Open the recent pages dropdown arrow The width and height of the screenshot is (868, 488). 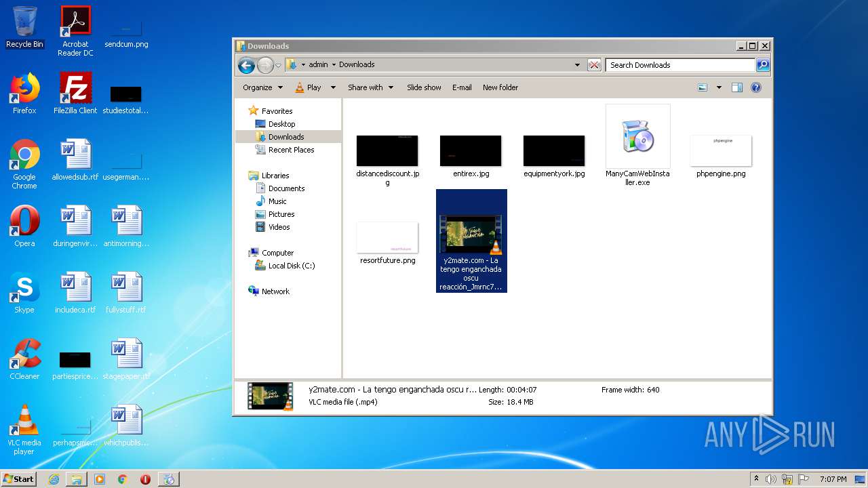click(x=278, y=65)
